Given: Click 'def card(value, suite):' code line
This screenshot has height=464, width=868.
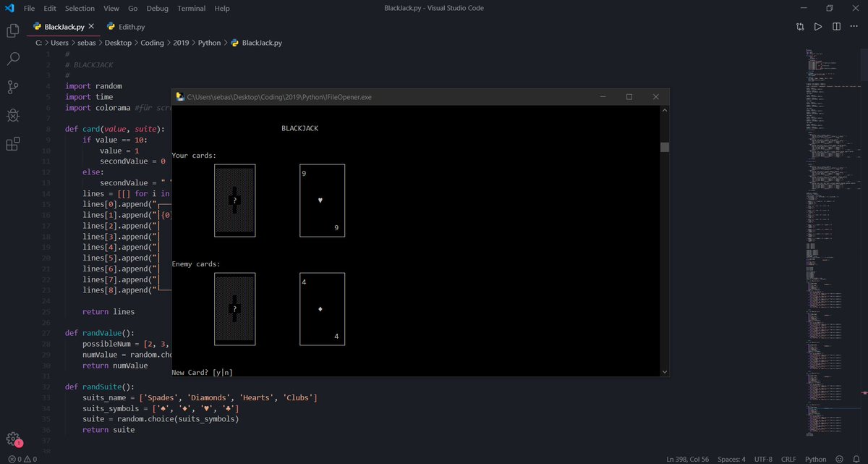Looking at the screenshot, I should pyautogui.click(x=115, y=129).
